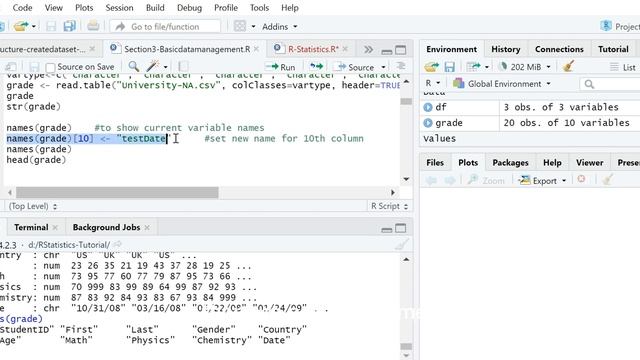Open the View menu
The image size is (640, 360).
tap(53, 8)
